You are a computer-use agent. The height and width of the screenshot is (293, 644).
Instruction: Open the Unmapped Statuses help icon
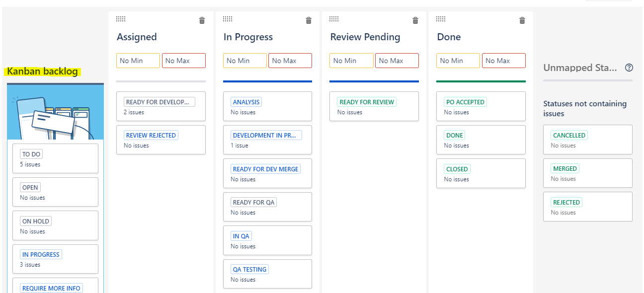click(629, 68)
